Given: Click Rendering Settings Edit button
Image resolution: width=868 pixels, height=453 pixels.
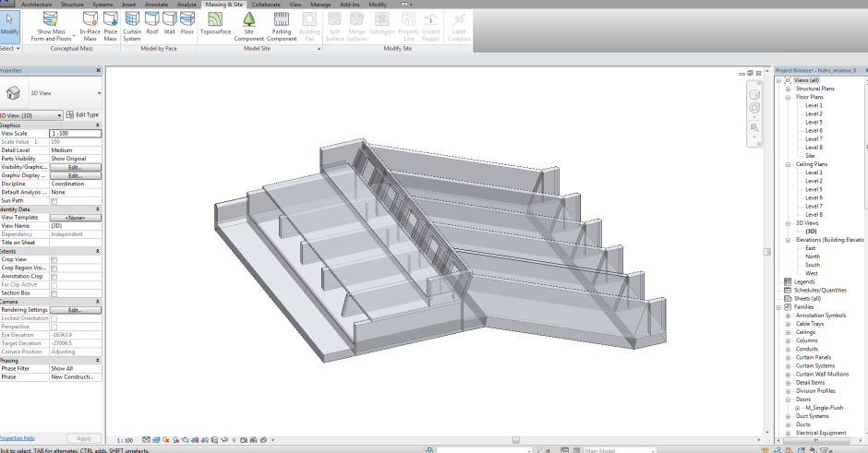Looking at the screenshot, I should 76,310.
